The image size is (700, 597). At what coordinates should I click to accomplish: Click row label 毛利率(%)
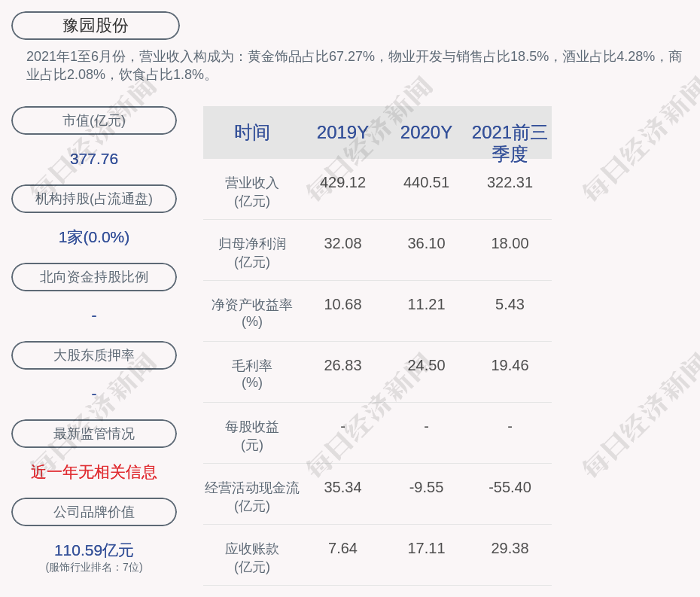click(252, 374)
